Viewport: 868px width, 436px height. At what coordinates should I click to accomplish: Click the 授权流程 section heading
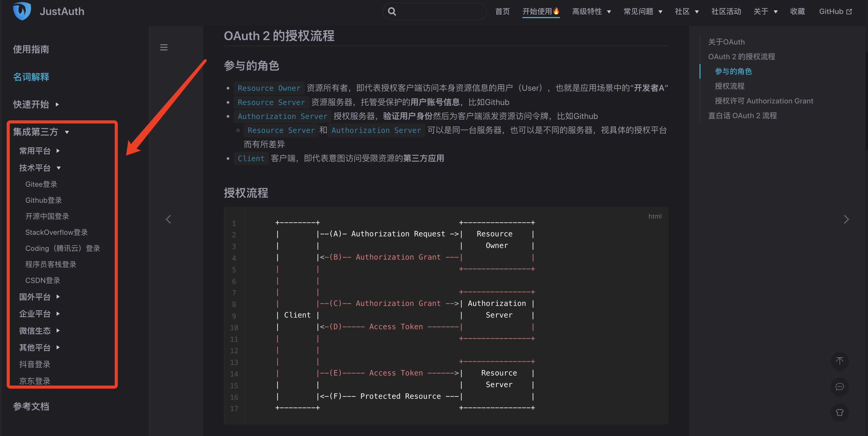(246, 193)
